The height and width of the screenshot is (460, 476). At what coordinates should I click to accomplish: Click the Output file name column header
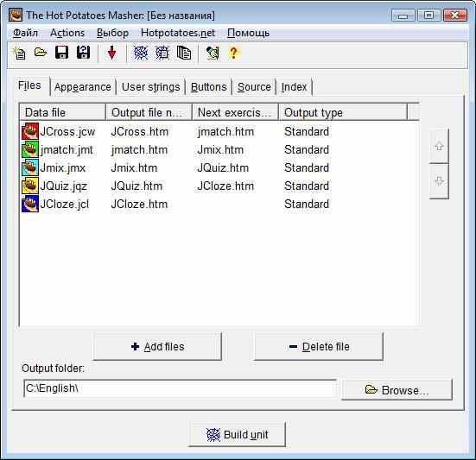149,112
